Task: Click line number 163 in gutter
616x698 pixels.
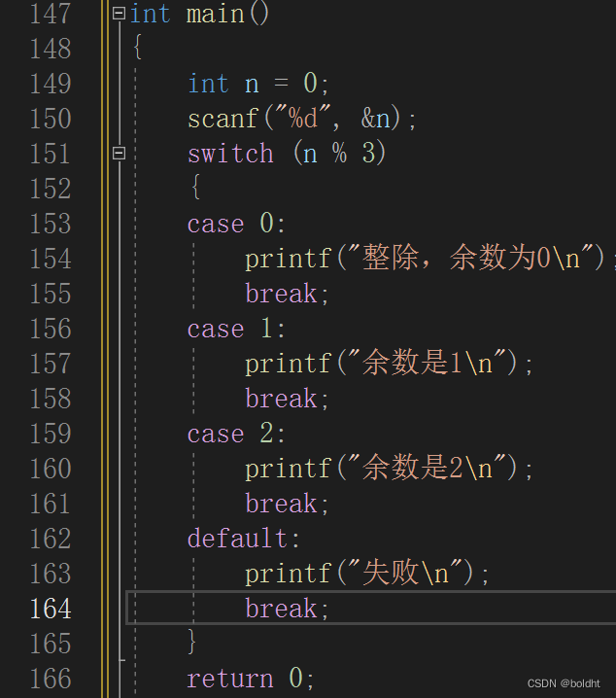Action: (51, 574)
